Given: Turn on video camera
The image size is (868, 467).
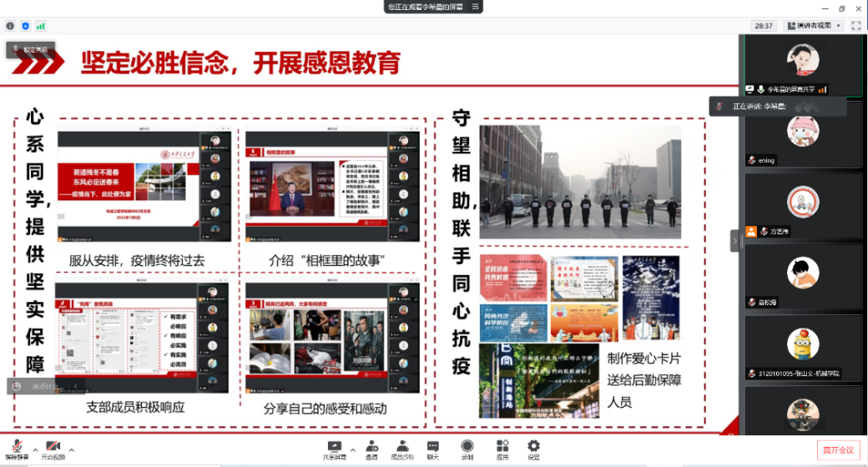Looking at the screenshot, I should pyautogui.click(x=53, y=449).
